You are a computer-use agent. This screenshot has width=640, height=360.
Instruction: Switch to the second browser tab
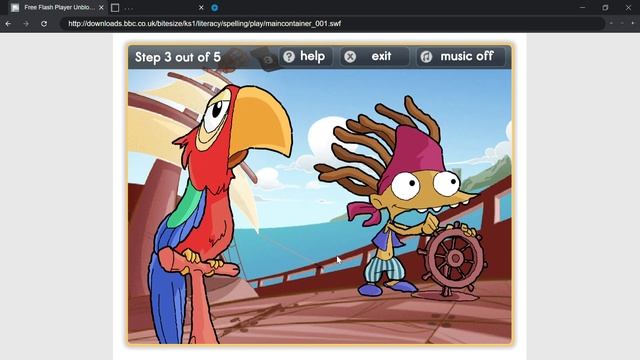click(x=157, y=7)
